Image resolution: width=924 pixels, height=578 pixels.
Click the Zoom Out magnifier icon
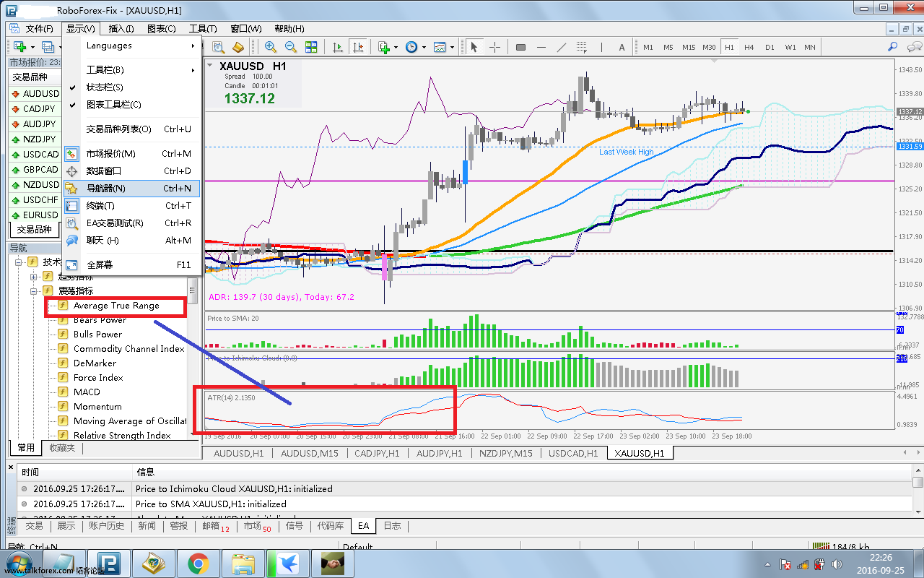(x=291, y=47)
